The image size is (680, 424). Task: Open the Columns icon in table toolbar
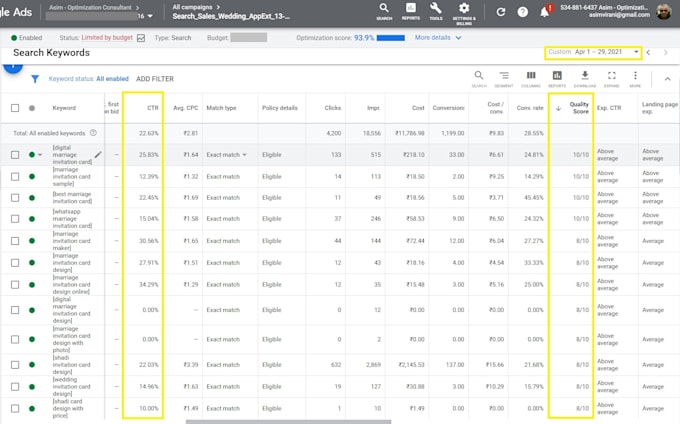coord(531,78)
